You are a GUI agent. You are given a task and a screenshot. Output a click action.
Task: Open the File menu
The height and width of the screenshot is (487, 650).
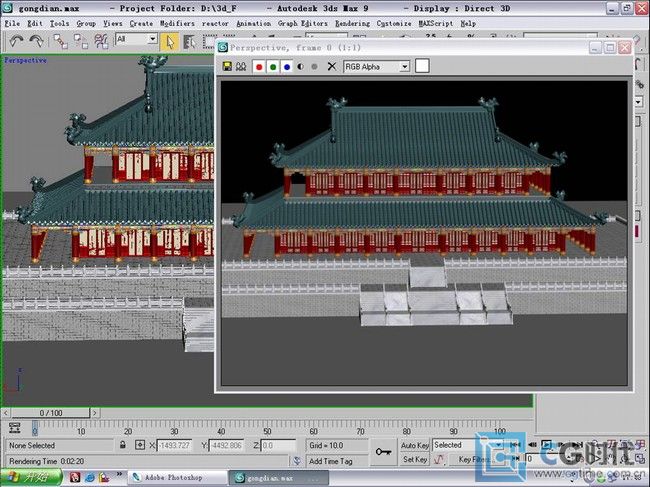coord(12,24)
